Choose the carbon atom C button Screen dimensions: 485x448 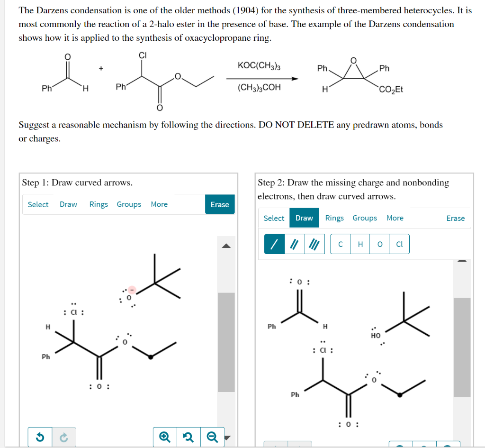coord(340,244)
